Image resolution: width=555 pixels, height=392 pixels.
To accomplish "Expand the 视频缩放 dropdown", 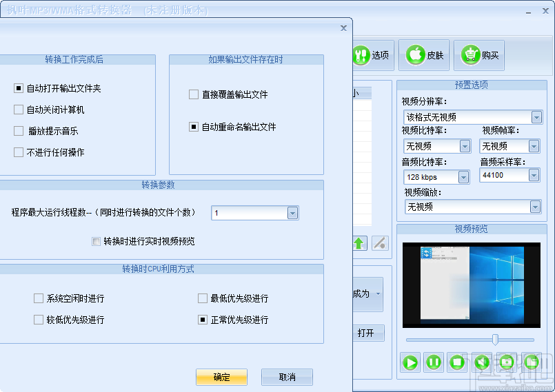I will click(x=535, y=207).
